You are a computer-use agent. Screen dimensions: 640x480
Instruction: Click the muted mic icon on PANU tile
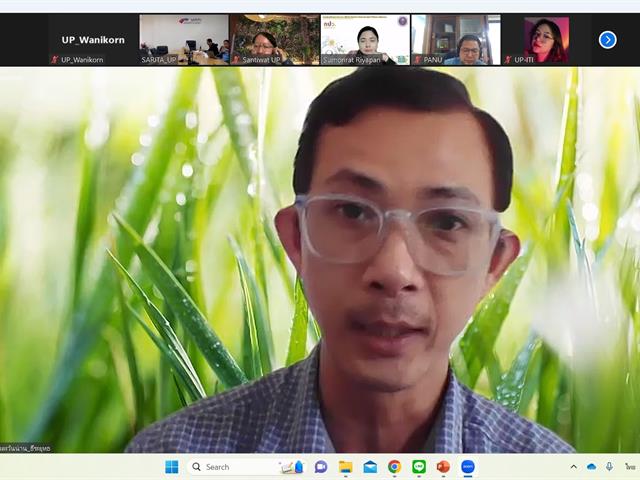pyautogui.click(x=418, y=60)
